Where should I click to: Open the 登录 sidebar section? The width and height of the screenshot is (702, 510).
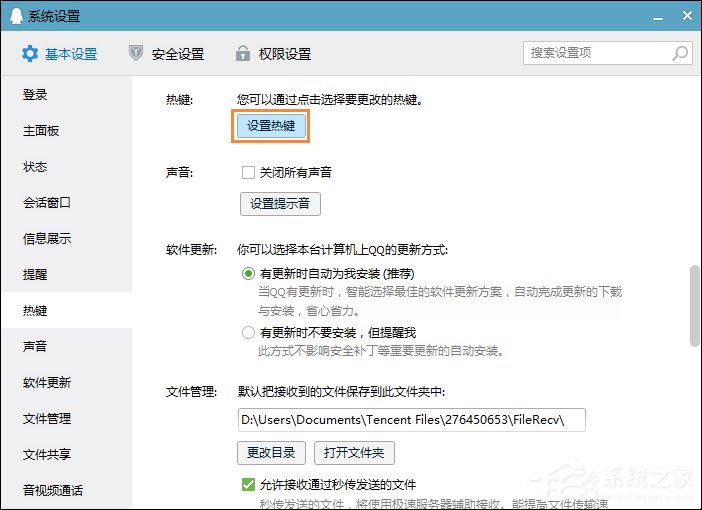tap(67, 94)
